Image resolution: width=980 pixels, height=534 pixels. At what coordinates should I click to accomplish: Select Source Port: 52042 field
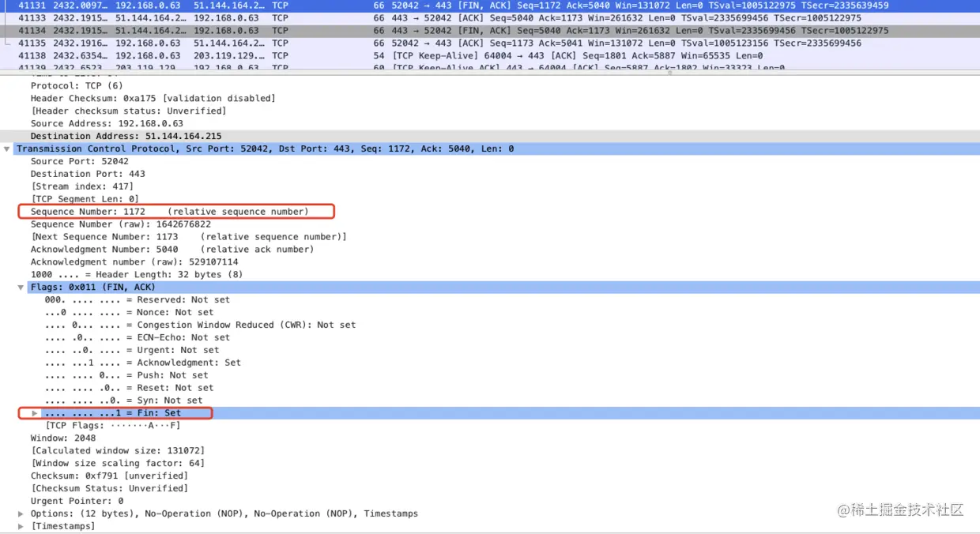[79, 161]
